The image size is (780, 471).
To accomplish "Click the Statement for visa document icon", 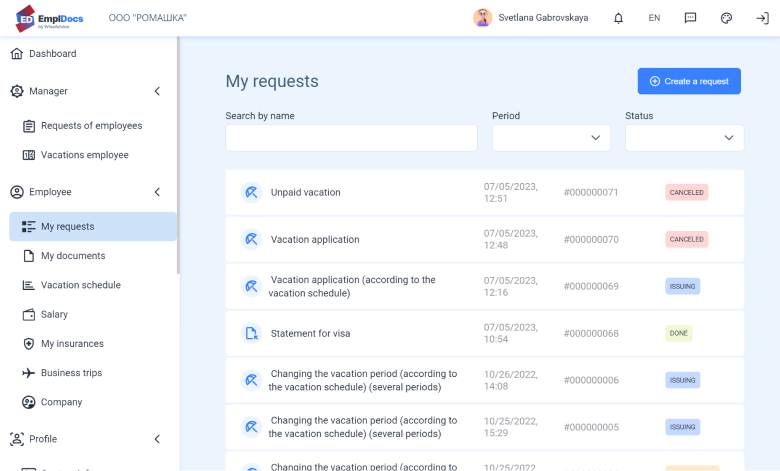I will (x=251, y=333).
